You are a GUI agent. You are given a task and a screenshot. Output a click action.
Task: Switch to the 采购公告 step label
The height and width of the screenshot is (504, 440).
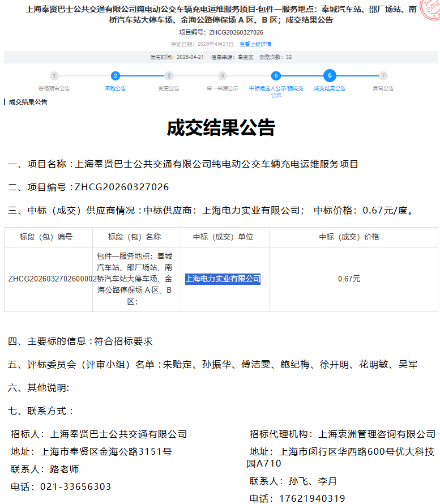(116, 88)
